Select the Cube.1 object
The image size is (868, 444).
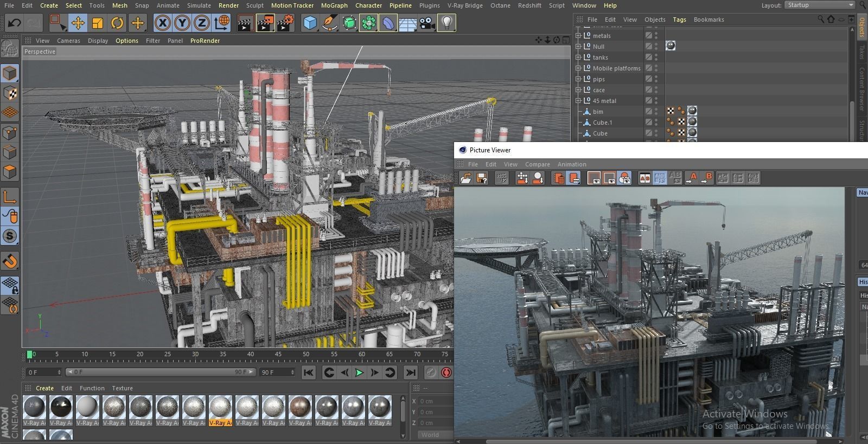pyautogui.click(x=602, y=123)
